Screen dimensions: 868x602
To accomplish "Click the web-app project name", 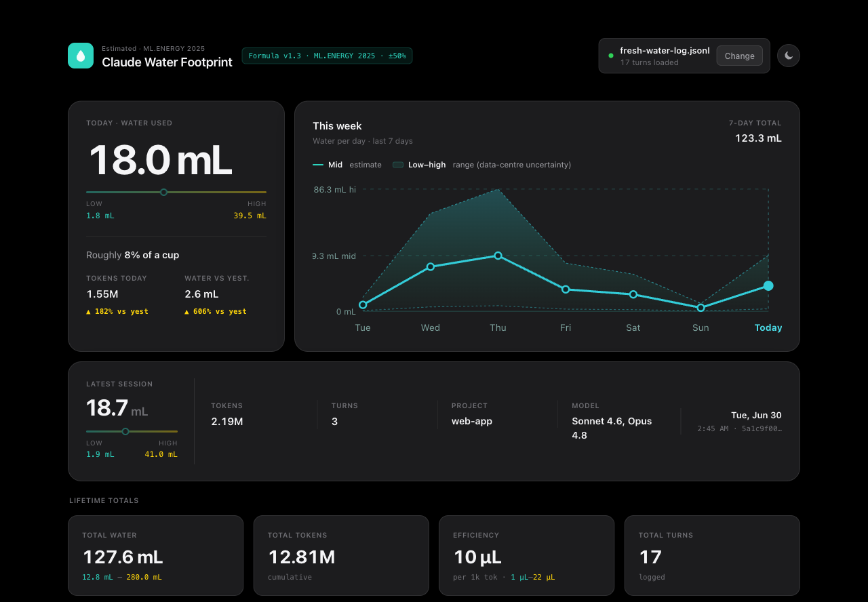I will point(472,421).
